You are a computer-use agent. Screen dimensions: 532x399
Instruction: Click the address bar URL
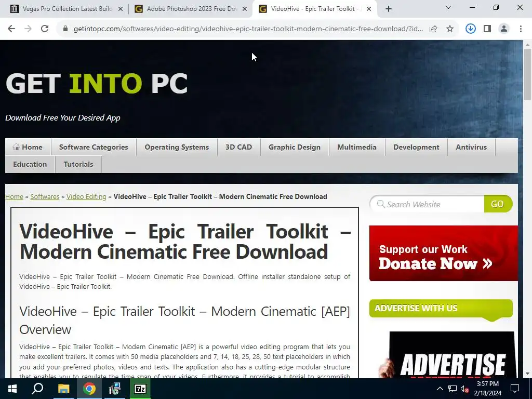tap(248, 29)
